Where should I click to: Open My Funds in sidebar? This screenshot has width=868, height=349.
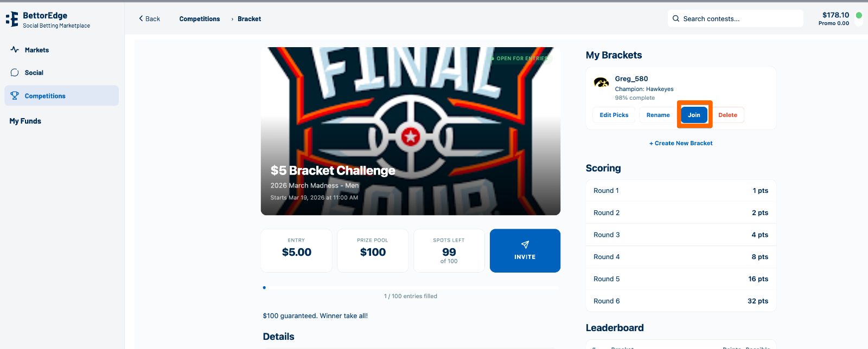coord(25,121)
